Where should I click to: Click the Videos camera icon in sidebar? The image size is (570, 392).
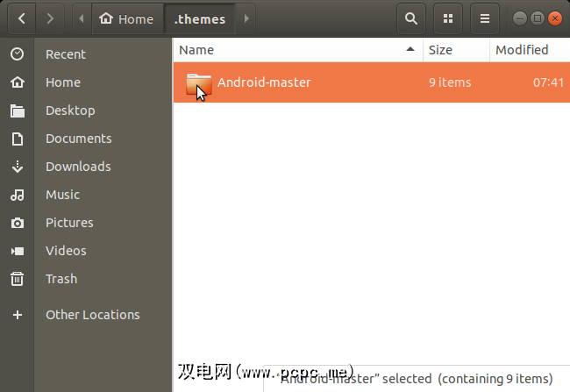coord(17,251)
